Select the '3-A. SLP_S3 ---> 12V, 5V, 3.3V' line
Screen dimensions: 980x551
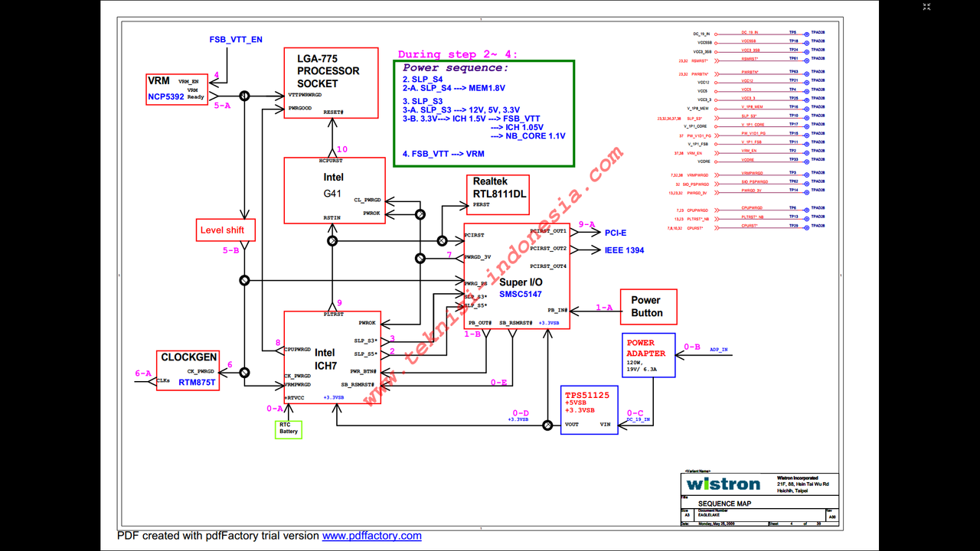click(x=461, y=110)
